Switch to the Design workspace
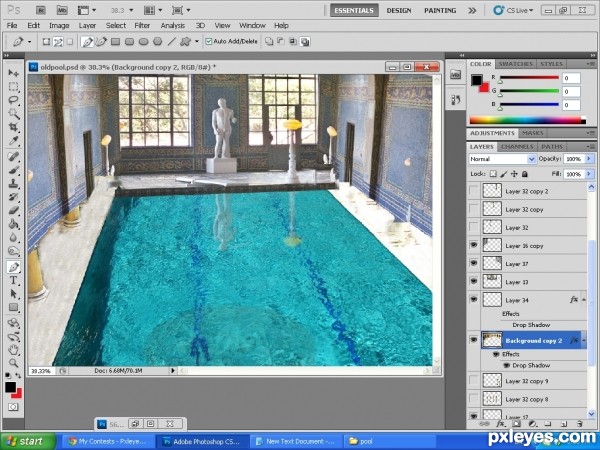 tap(399, 10)
